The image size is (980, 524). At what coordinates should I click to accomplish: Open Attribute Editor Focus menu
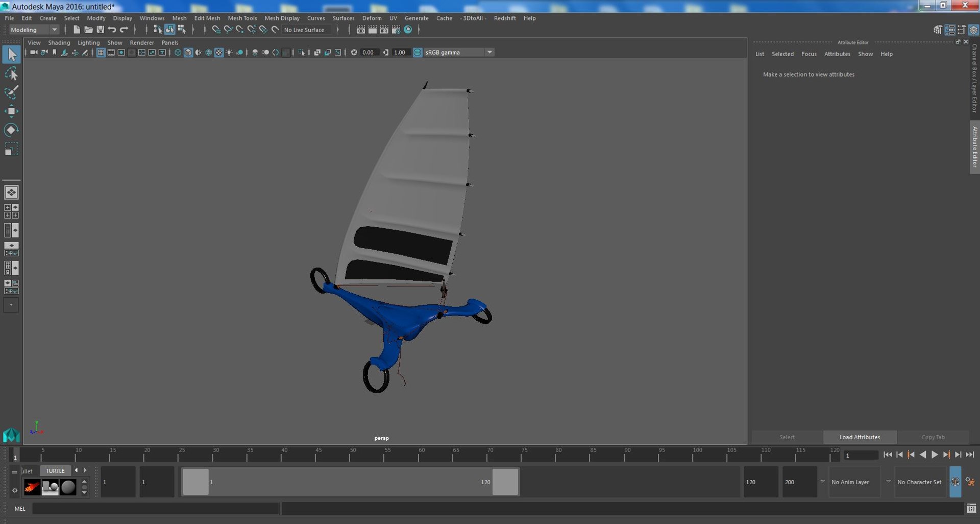(808, 54)
